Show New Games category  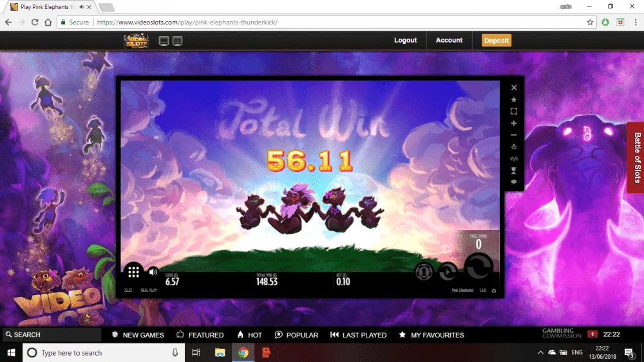click(138, 335)
